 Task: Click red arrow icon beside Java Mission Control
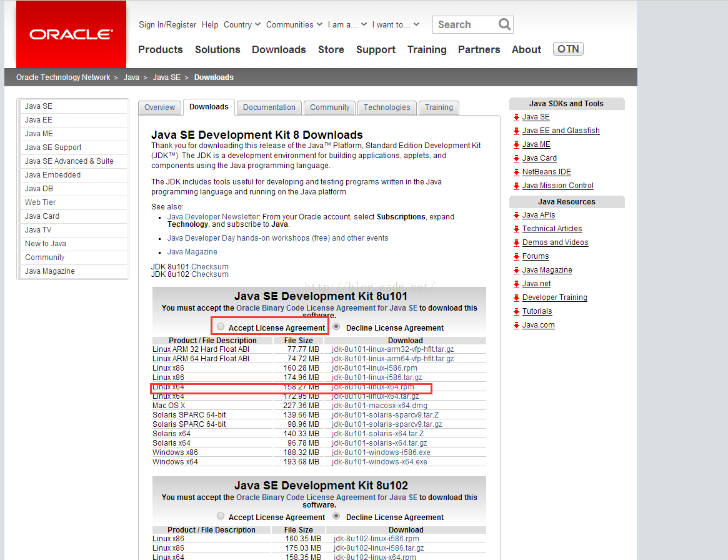pos(516,186)
